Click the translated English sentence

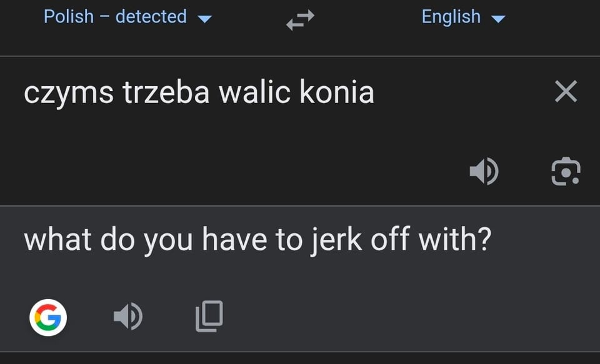tap(257, 240)
